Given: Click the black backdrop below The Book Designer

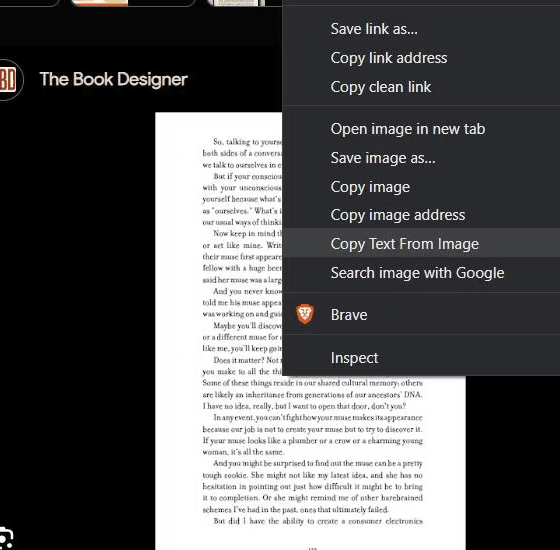Looking at the screenshot, I should (77, 286).
